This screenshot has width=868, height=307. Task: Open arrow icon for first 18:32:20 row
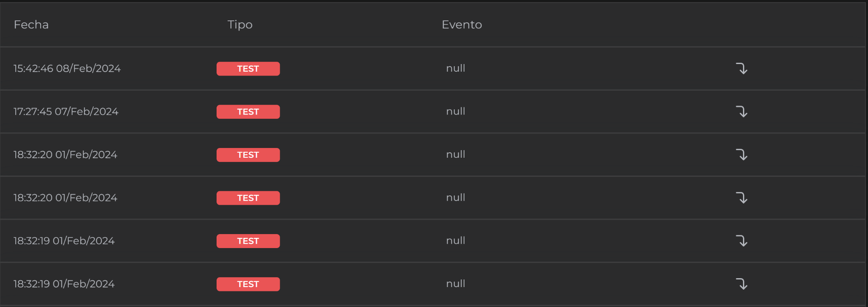click(741, 155)
